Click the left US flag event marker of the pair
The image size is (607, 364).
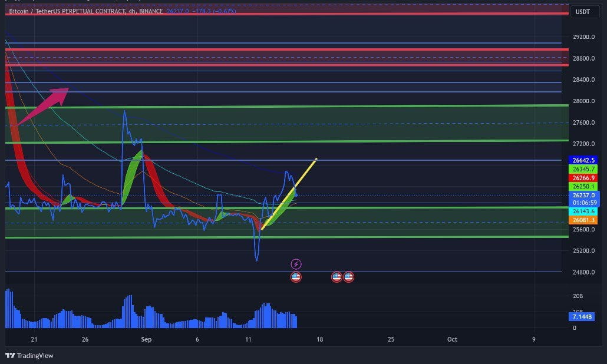[x=337, y=276]
